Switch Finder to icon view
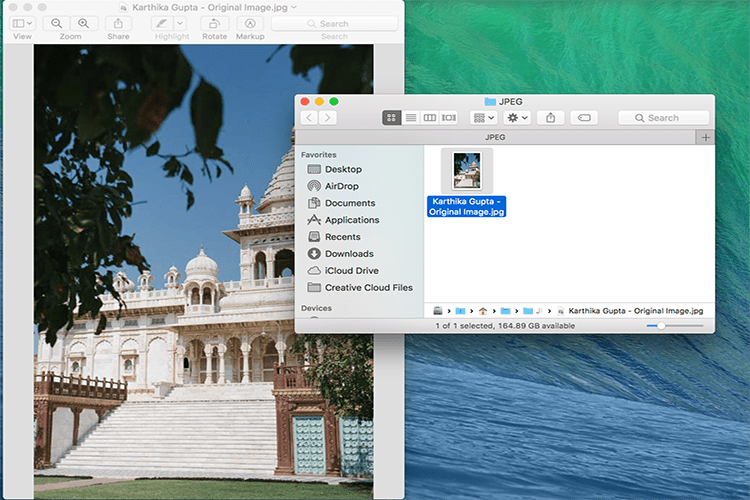750x500 pixels. tap(392, 118)
